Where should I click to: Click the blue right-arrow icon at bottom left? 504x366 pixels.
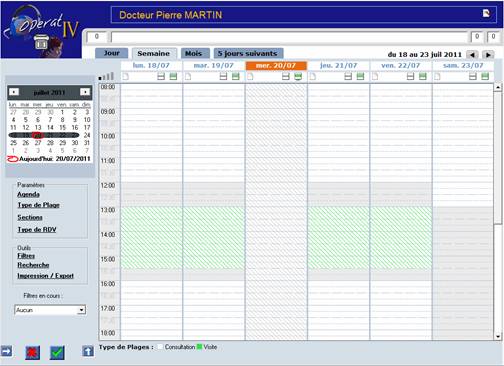[x=6, y=351]
